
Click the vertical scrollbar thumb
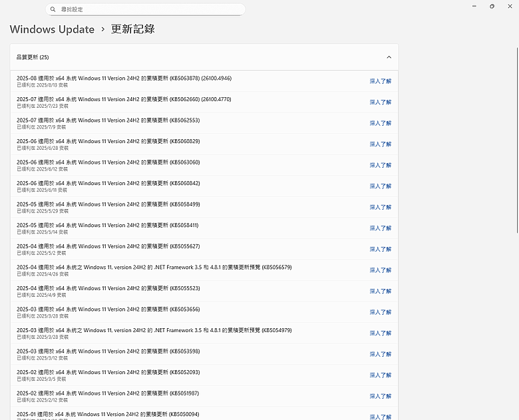(518, 140)
